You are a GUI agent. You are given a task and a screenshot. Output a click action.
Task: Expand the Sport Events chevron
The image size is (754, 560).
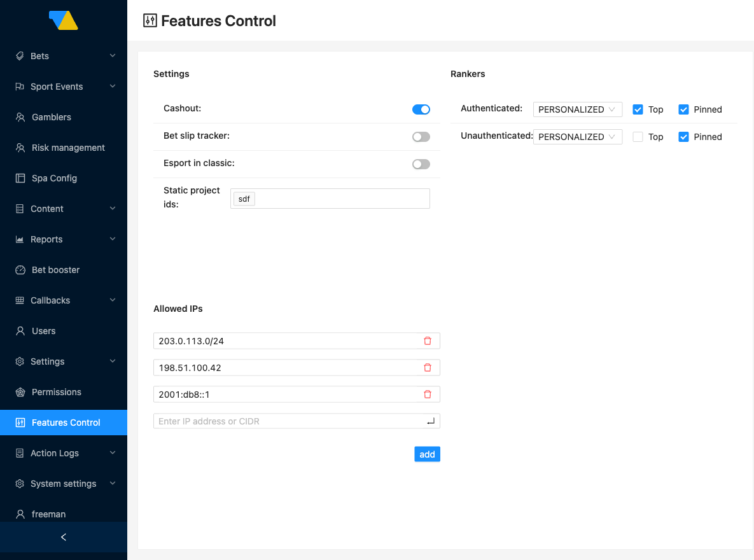point(113,86)
